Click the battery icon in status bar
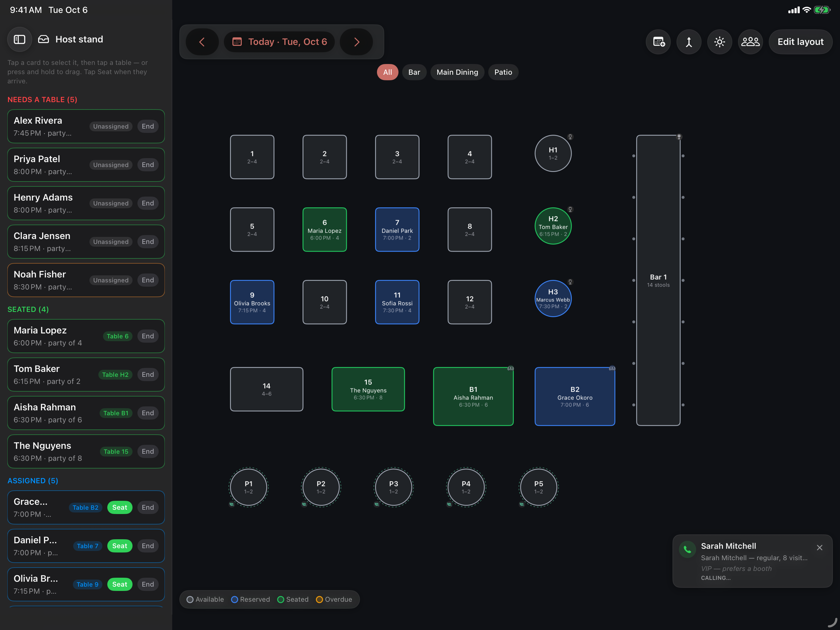This screenshot has height=630, width=840. [822, 10]
